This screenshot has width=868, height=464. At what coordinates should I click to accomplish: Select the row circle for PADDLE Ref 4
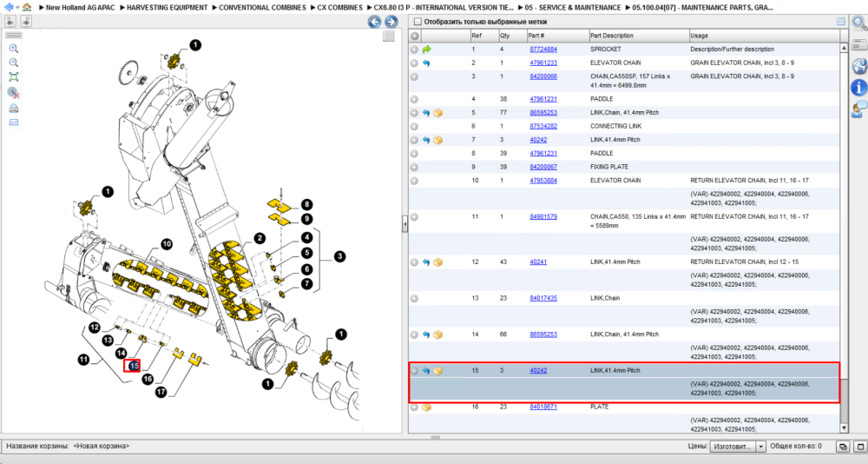(x=414, y=99)
